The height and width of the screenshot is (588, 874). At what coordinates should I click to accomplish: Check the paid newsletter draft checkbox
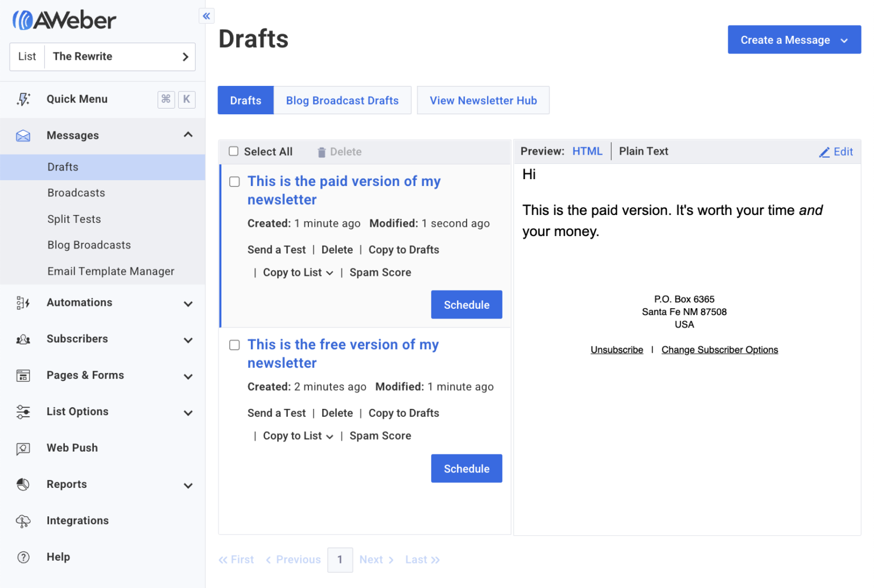tap(234, 181)
